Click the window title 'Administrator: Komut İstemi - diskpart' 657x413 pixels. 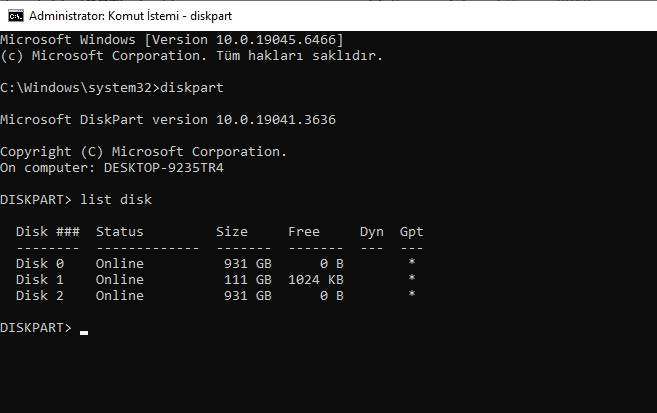pos(130,16)
